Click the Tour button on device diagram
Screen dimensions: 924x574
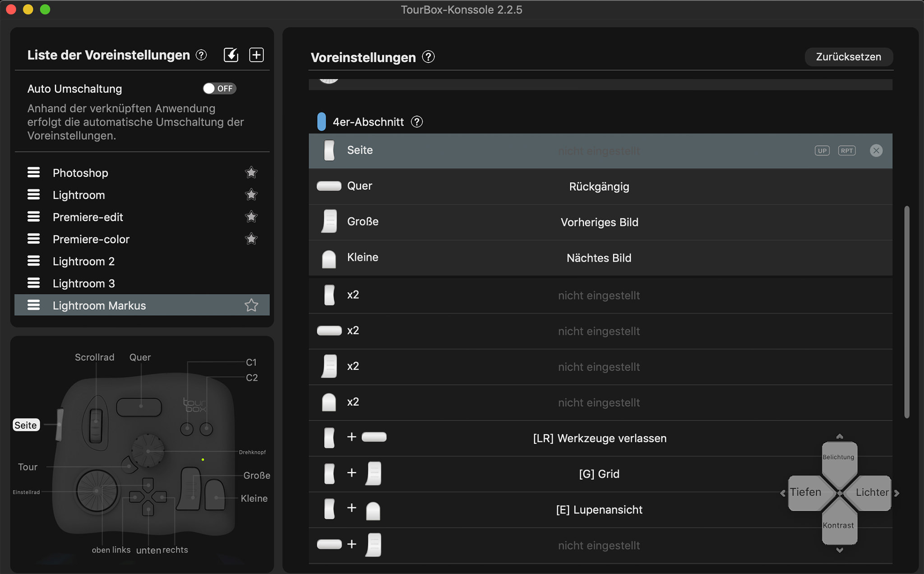(x=129, y=464)
